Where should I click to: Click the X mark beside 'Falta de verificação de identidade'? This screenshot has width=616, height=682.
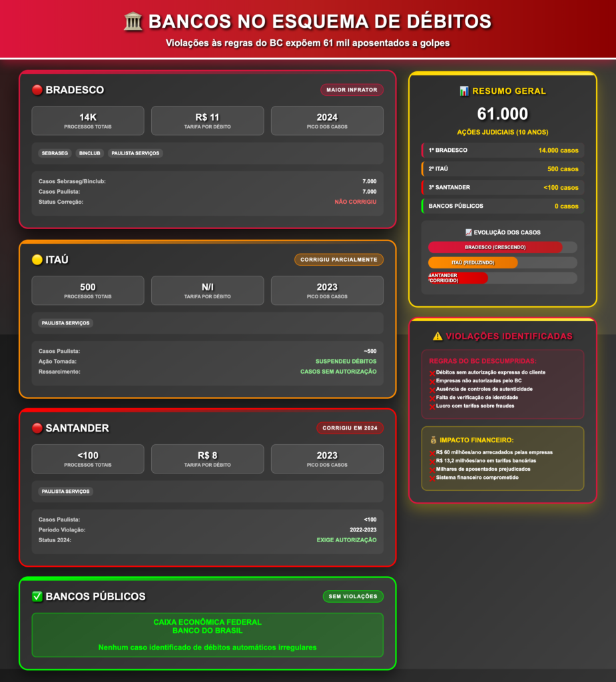(x=432, y=398)
